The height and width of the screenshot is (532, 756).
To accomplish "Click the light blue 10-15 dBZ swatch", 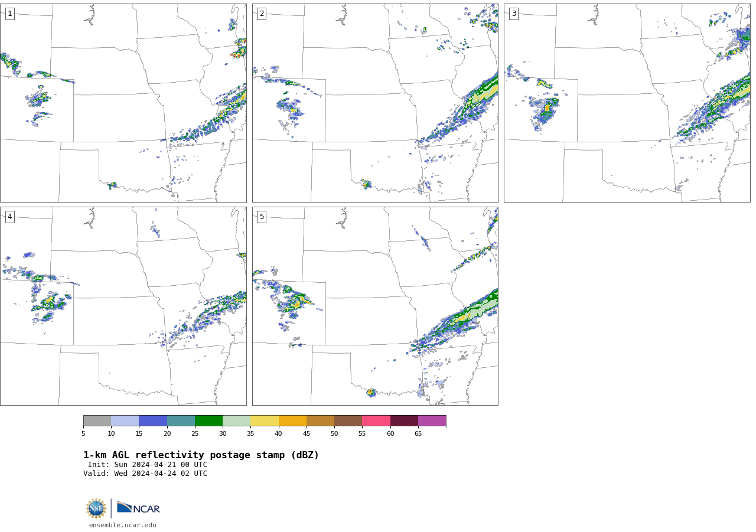I will point(125,420).
